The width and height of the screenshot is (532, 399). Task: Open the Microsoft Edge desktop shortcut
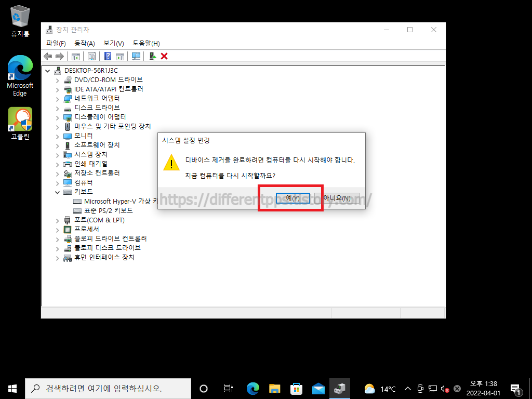[20, 76]
